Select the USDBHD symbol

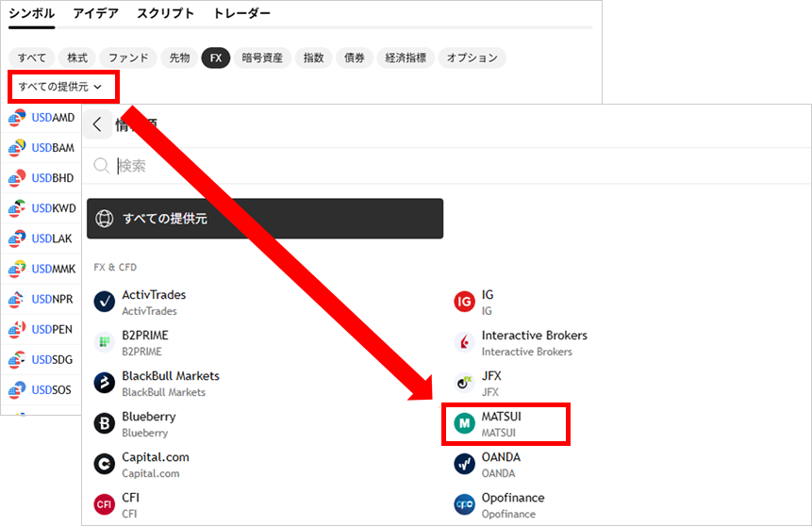click(x=52, y=178)
